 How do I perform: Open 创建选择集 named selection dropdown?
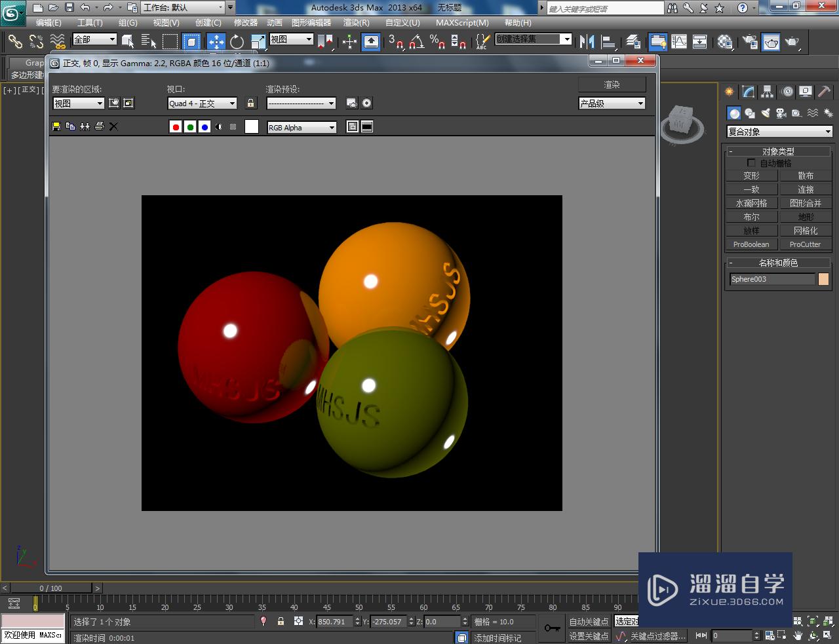click(x=533, y=39)
